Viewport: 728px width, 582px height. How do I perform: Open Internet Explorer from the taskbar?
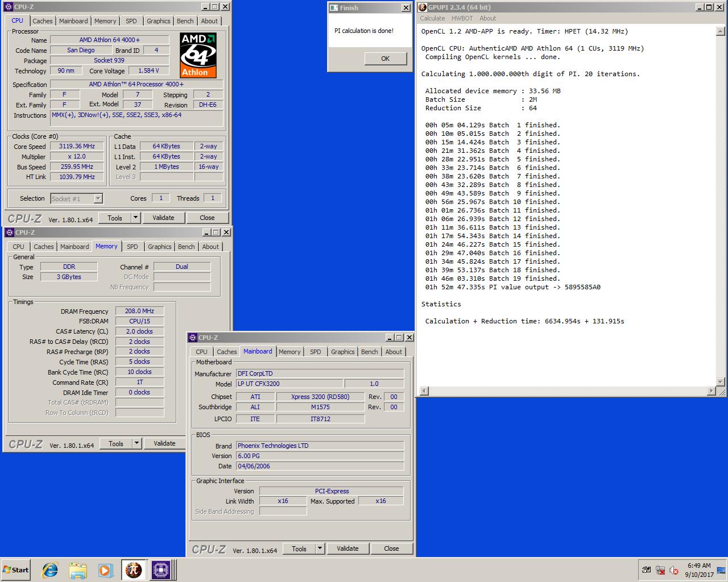point(50,569)
